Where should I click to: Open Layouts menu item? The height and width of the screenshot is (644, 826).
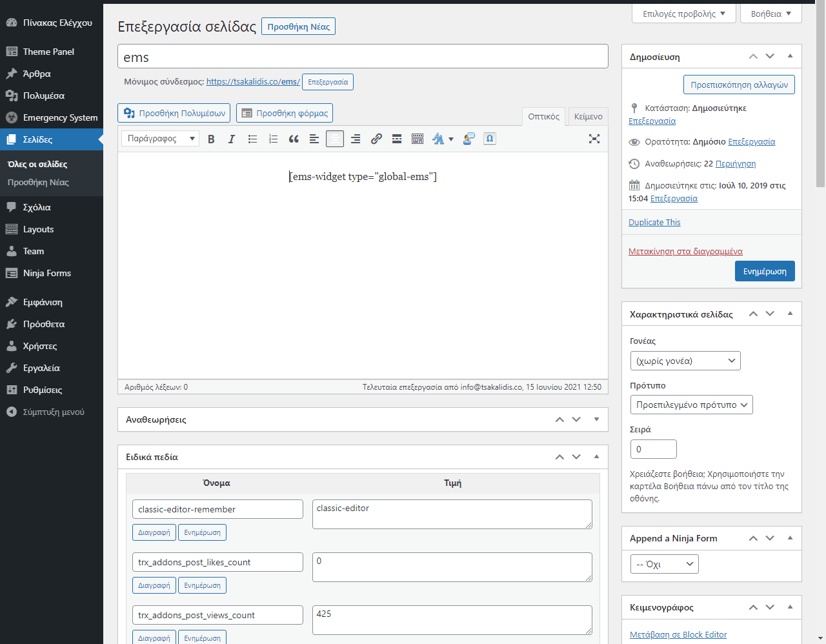(52, 229)
